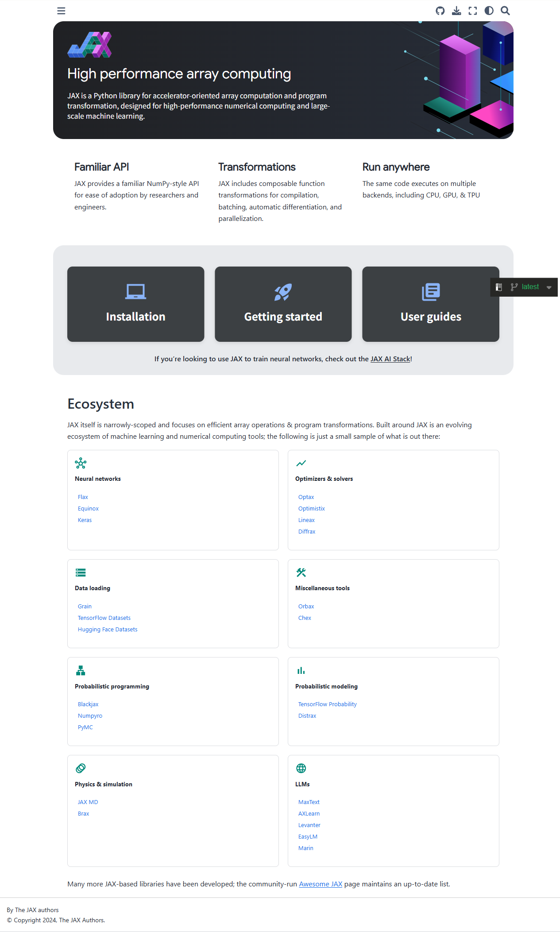The height and width of the screenshot is (932, 560).
Task: Open the Installation card
Action: click(135, 304)
